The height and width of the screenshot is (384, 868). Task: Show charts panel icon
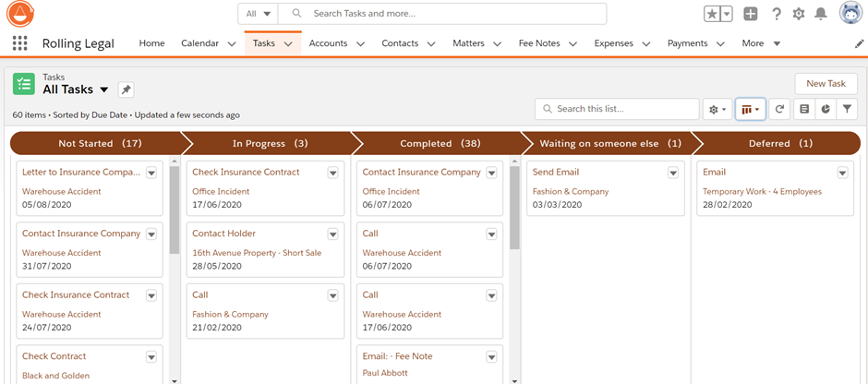[x=826, y=110]
